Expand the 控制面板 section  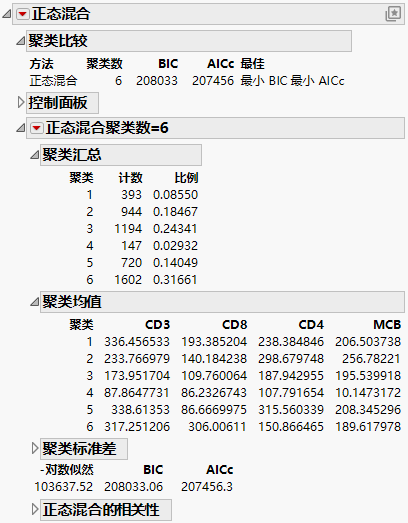[21, 103]
